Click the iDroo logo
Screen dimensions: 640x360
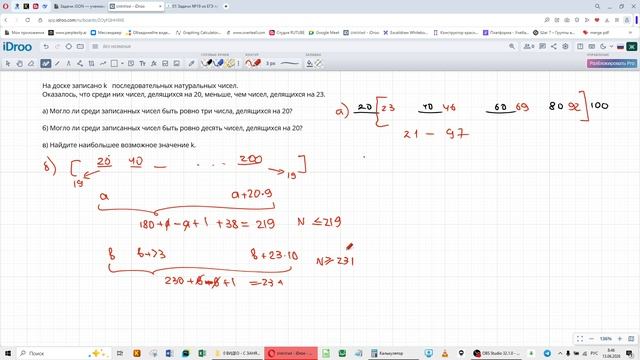pyautogui.click(x=17, y=47)
